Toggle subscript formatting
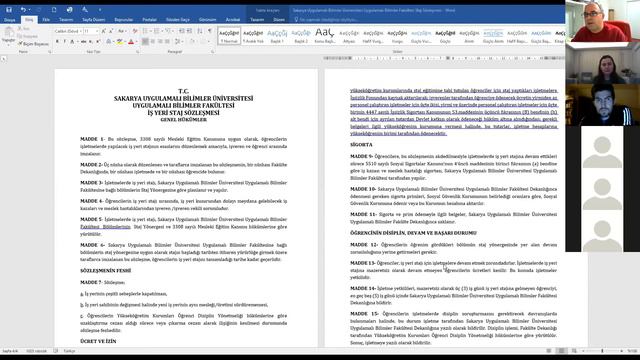 (x=91, y=42)
